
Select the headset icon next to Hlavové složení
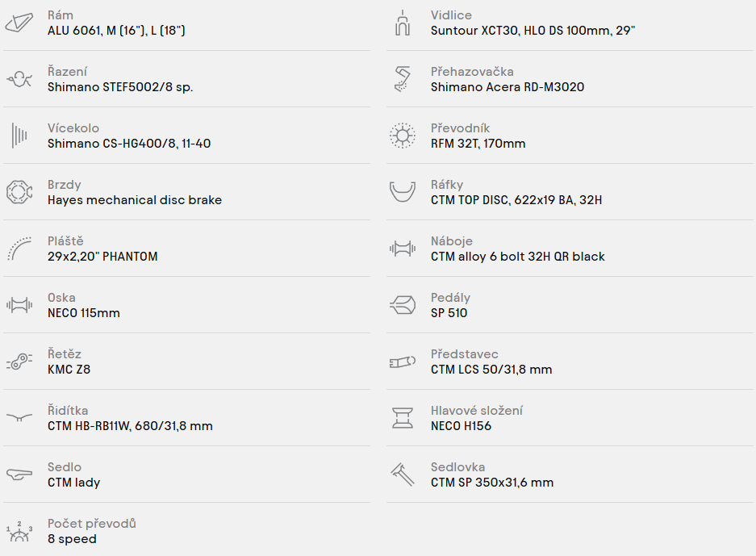[x=403, y=418]
